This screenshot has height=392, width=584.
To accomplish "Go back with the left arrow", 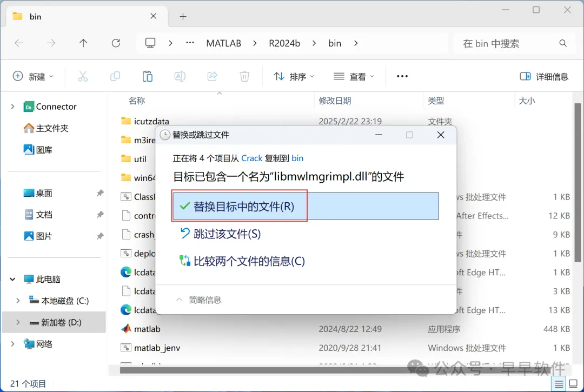I will 19,43.
